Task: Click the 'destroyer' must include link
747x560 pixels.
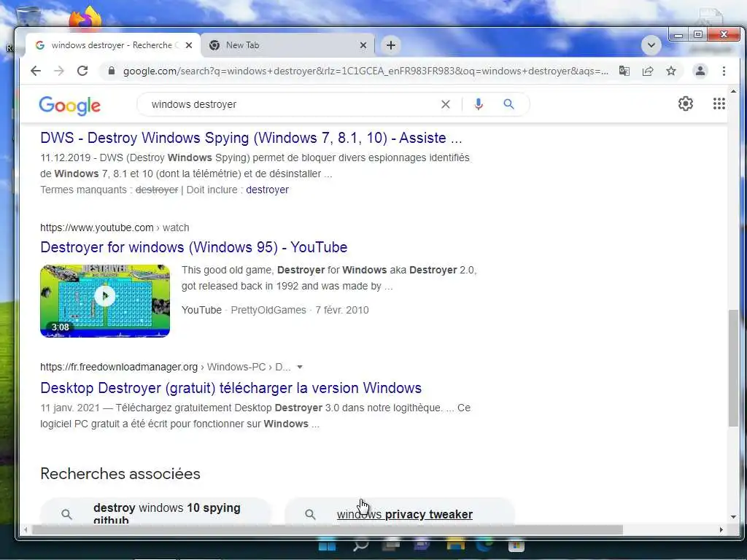Action: 267,190
